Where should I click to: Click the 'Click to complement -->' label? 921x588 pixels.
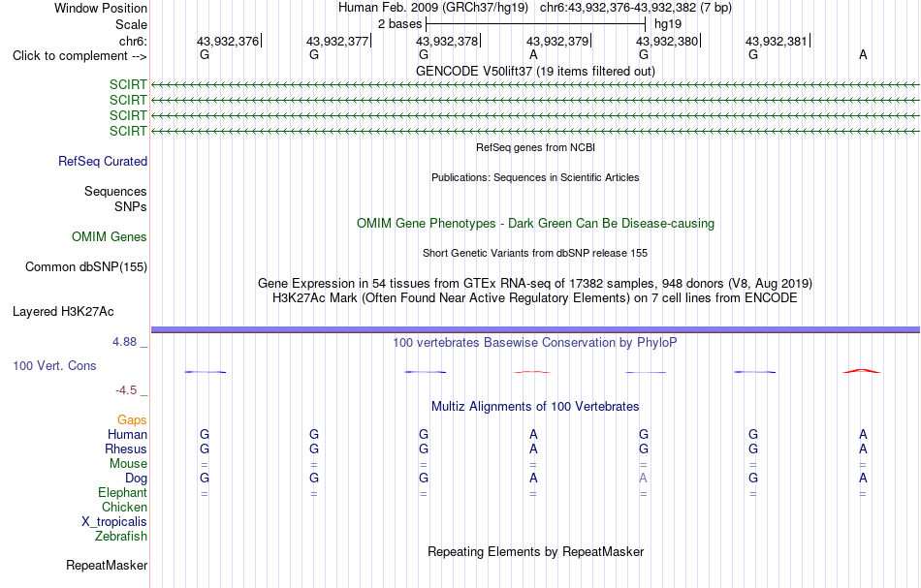[x=79, y=56]
